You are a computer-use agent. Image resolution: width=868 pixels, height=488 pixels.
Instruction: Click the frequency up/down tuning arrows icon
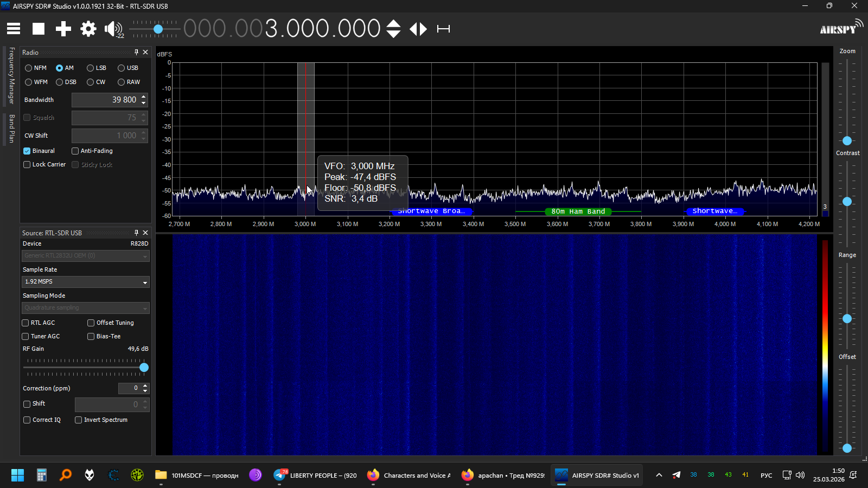(393, 29)
